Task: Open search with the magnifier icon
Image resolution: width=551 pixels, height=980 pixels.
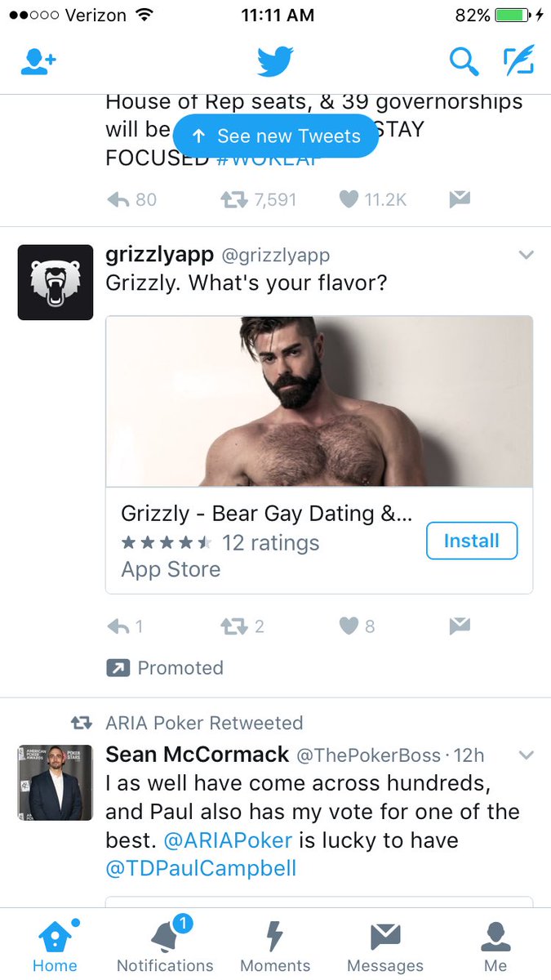Action: pyautogui.click(x=464, y=61)
